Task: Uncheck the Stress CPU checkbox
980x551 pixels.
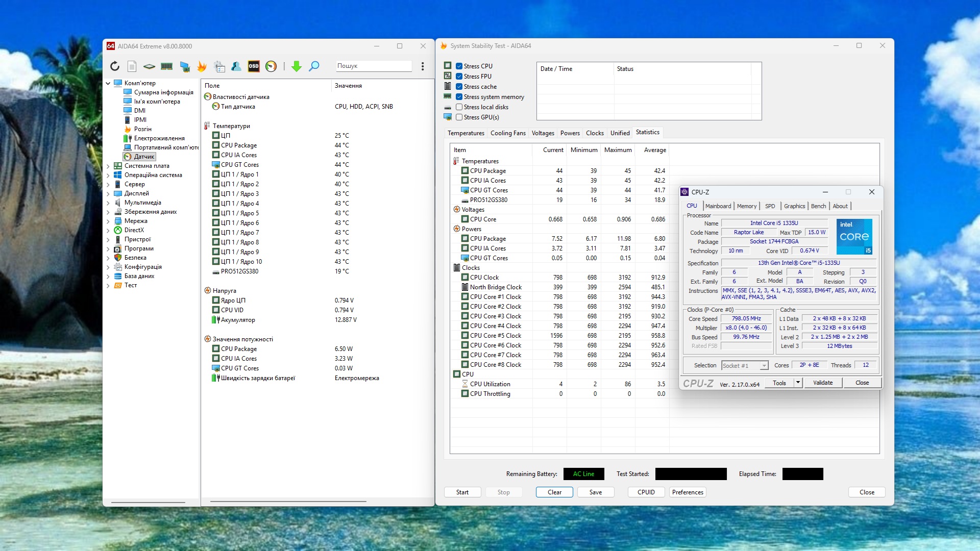Action: (459, 66)
